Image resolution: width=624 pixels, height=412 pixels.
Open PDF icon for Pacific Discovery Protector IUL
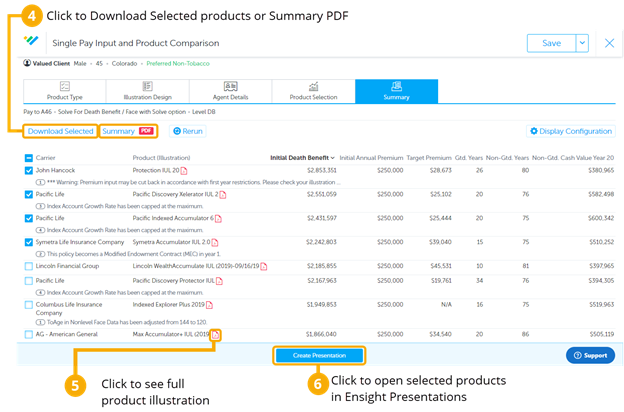click(219, 281)
